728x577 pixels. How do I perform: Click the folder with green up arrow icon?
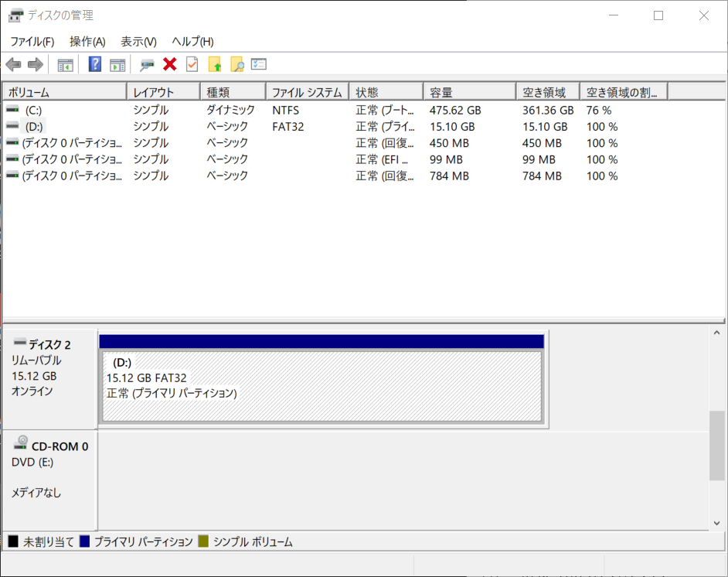pos(214,64)
